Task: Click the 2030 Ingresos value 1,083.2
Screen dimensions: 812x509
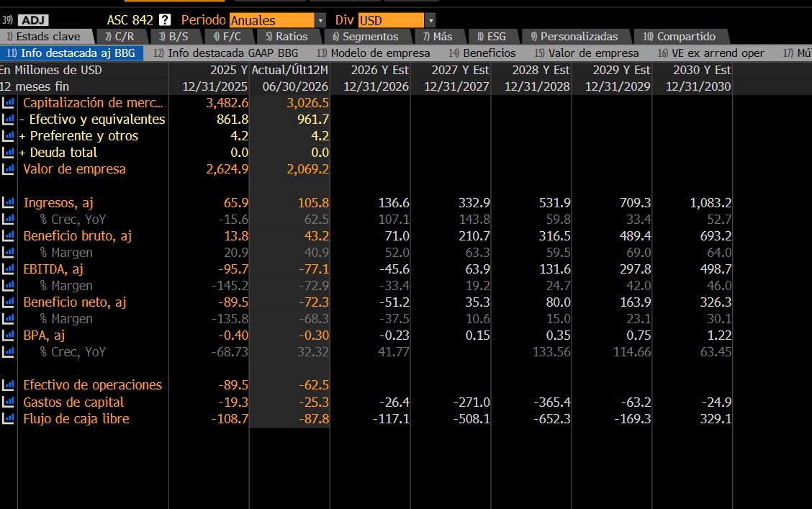Action: (710, 202)
